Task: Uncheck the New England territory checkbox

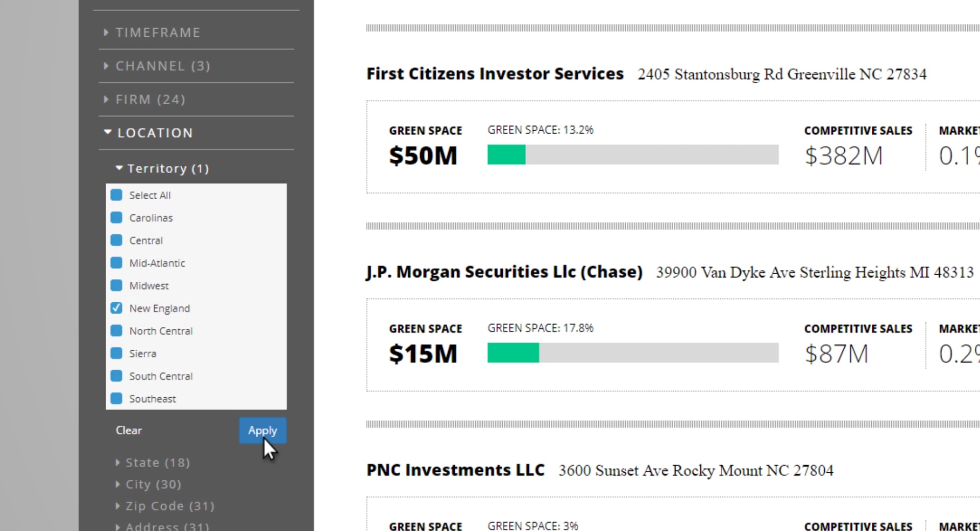Action: point(117,308)
